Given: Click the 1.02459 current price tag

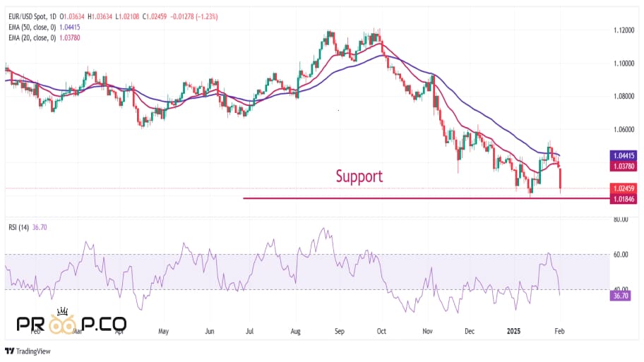Looking at the screenshot, I should (625, 188).
